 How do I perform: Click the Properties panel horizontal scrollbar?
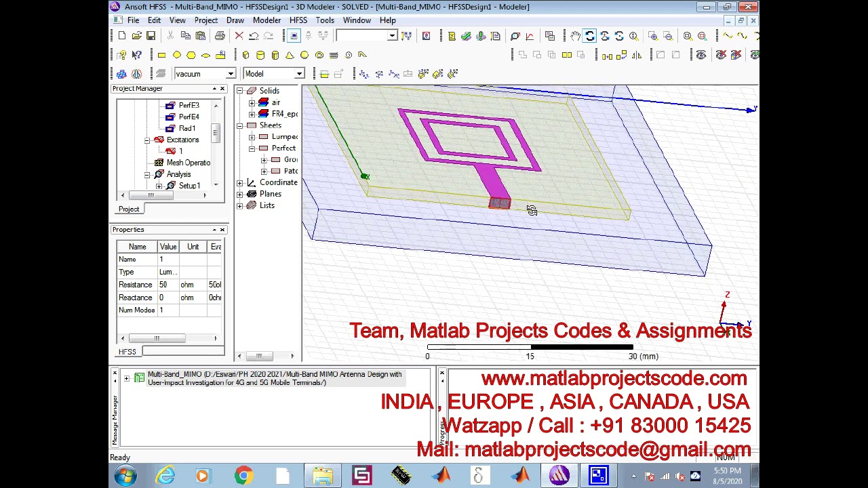pos(169,338)
